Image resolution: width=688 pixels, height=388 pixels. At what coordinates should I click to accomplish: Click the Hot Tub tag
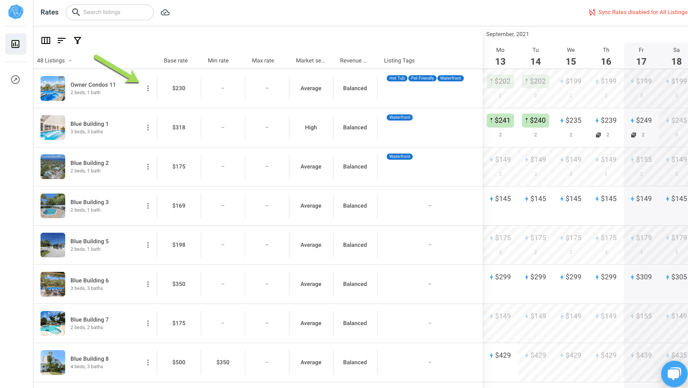(x=397, y=78)
